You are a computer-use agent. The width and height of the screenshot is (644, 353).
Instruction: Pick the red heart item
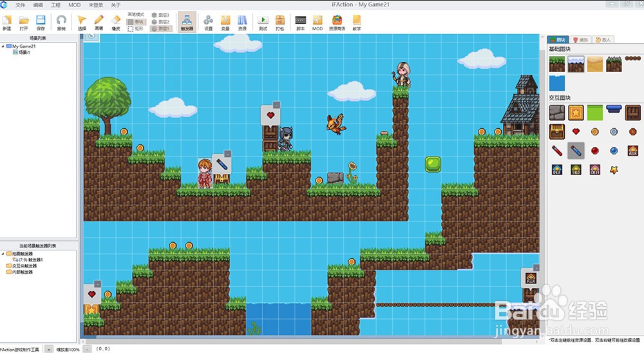coord(576,131)
